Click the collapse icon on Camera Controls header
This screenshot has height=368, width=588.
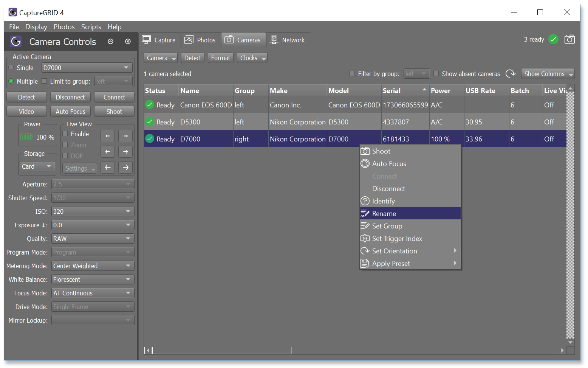[x=110, y=42]
